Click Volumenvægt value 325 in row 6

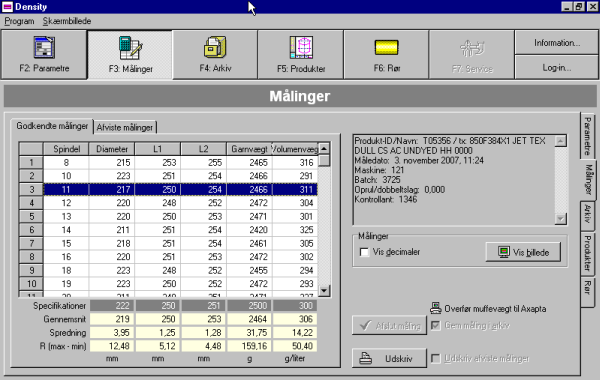(295, 230)
